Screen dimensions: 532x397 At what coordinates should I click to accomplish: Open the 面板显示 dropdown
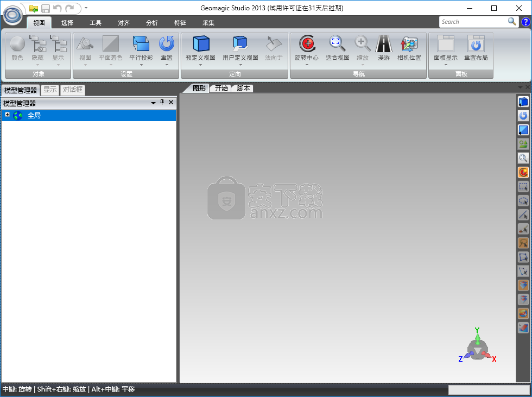pyautogui.click(x=446, y=65)
